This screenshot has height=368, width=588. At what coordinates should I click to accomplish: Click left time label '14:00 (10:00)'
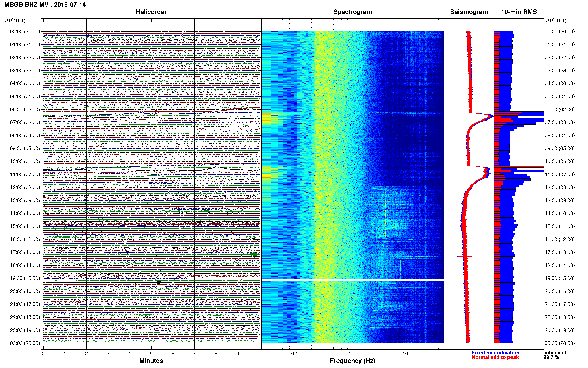(25, 213)
